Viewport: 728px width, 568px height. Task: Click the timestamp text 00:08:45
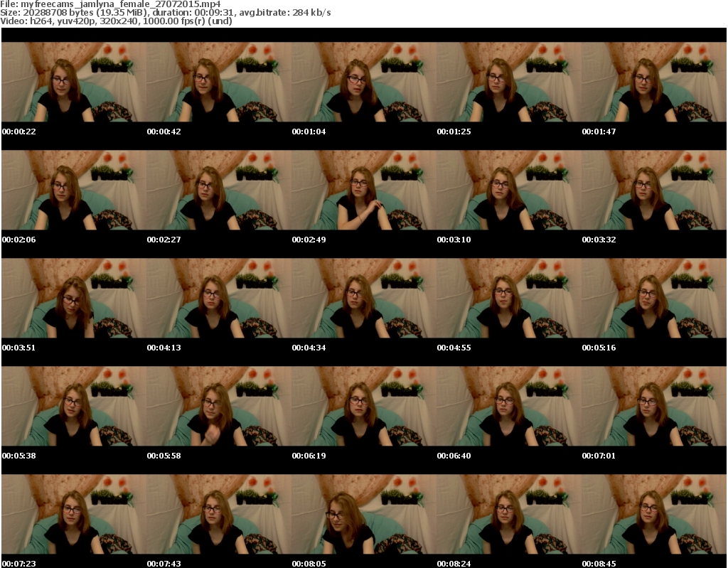599,563
